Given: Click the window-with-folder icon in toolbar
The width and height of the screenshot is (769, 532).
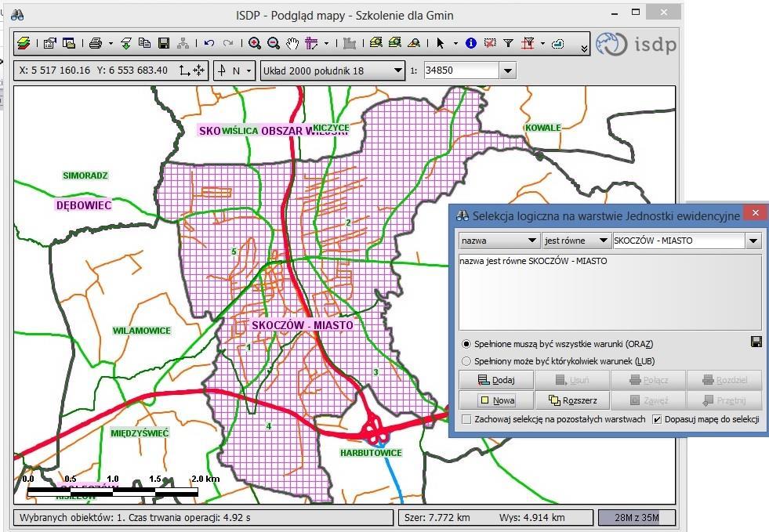Looking at the screenshot, I should (x=69, y=44).
